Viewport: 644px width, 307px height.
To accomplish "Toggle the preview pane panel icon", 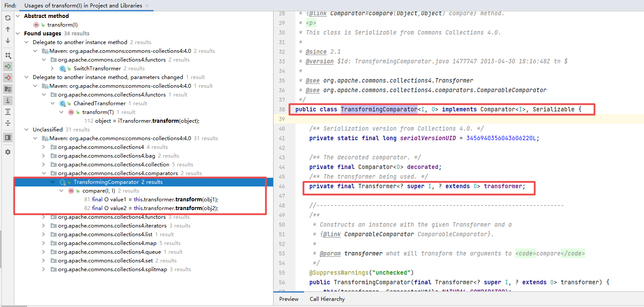I will [x=8, y=138].
